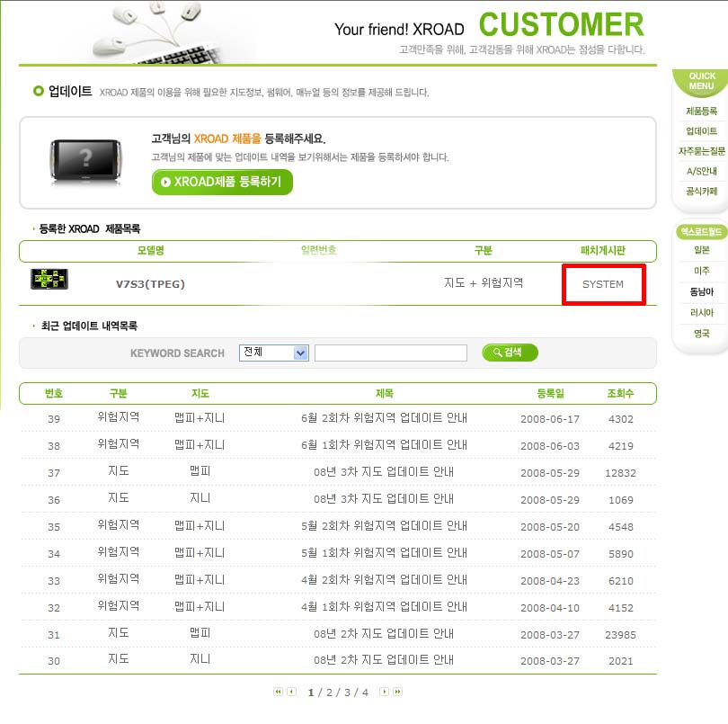The image size is (728, 724).
Task: Focus the keyword search text field
Action: coord(390,353)
